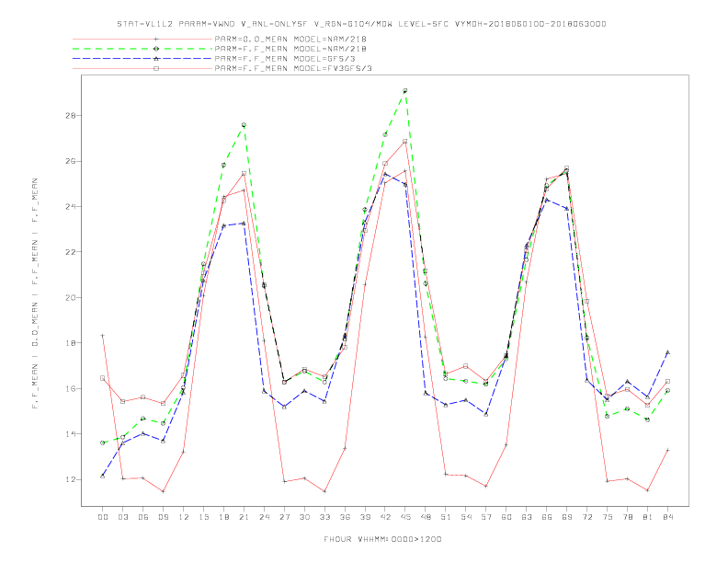Viewport: 728px width, 563px height.
Task: Click x-axis tick label 03
Action: 123,517
